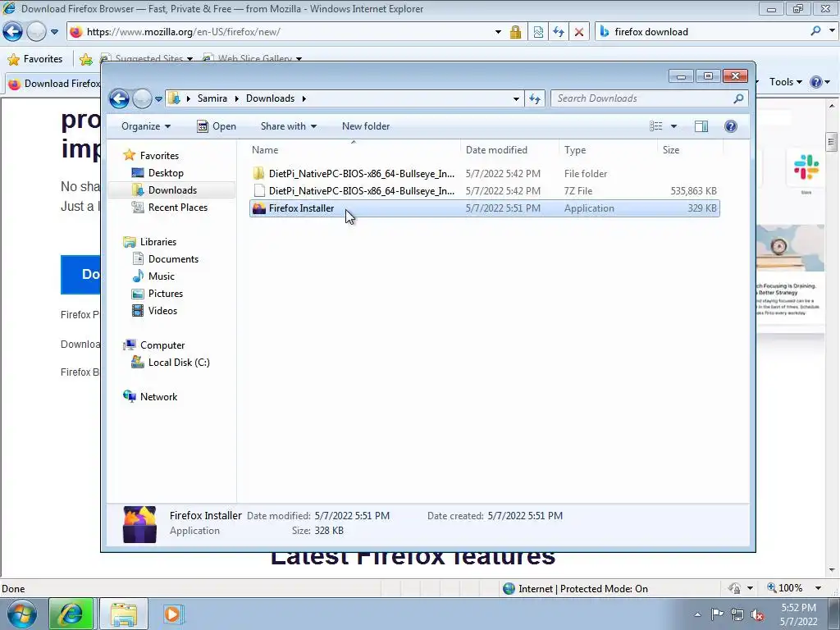840x630 pixels.
Task: Click New folder button
Action: [x=366, y=126]
